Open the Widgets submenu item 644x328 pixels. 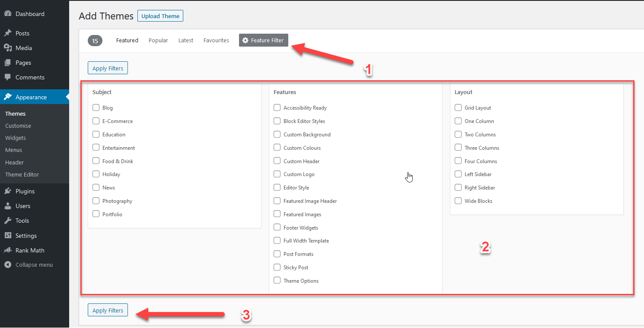[16, 138]
